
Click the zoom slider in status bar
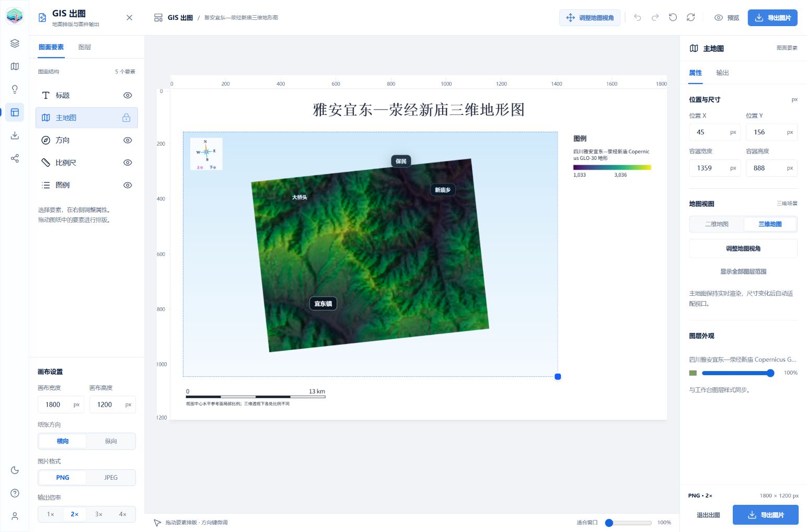coord(629,523)
